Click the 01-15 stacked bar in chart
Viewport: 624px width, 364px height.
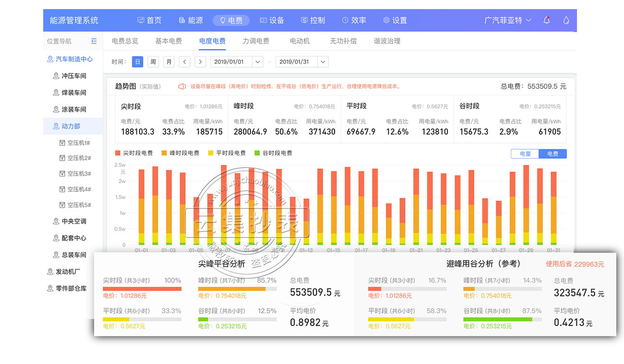click(334, 208)
